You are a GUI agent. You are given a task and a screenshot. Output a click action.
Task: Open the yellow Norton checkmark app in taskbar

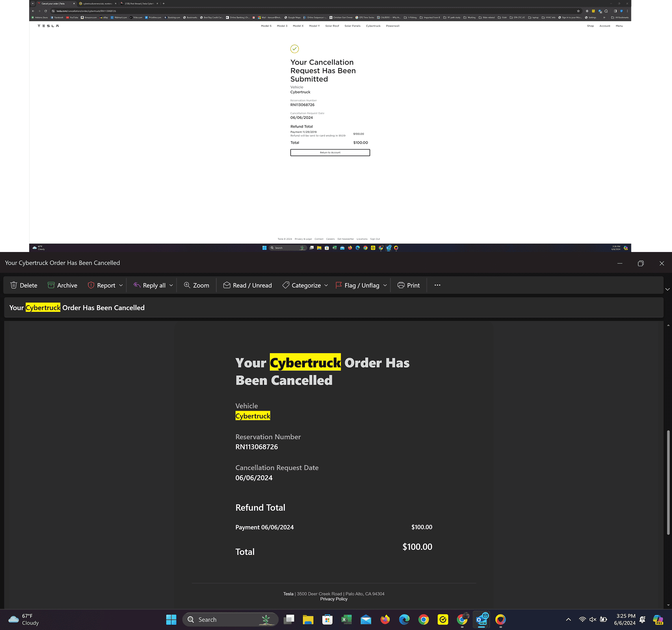(x=443, y=620)
